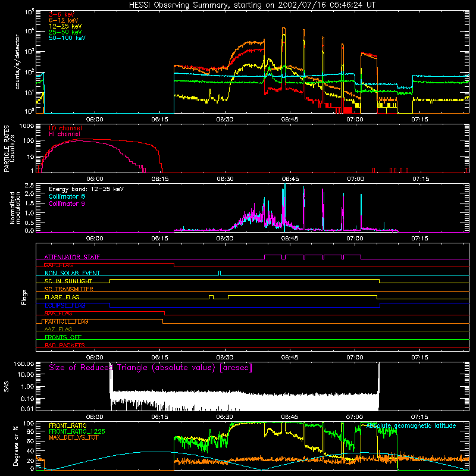Click the GAP_FLAG label
Screen dimensions: 476x476
[x=58, y=265]
